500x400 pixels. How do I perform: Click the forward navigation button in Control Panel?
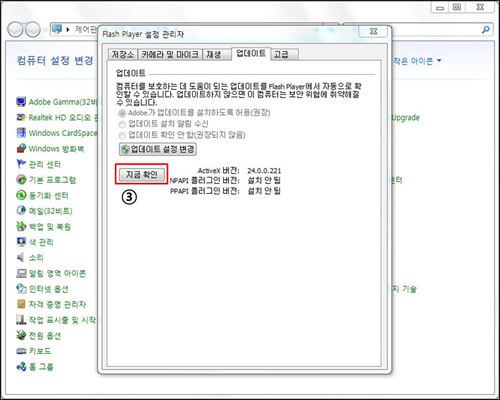pyautogui.click(x=33, y=30)
